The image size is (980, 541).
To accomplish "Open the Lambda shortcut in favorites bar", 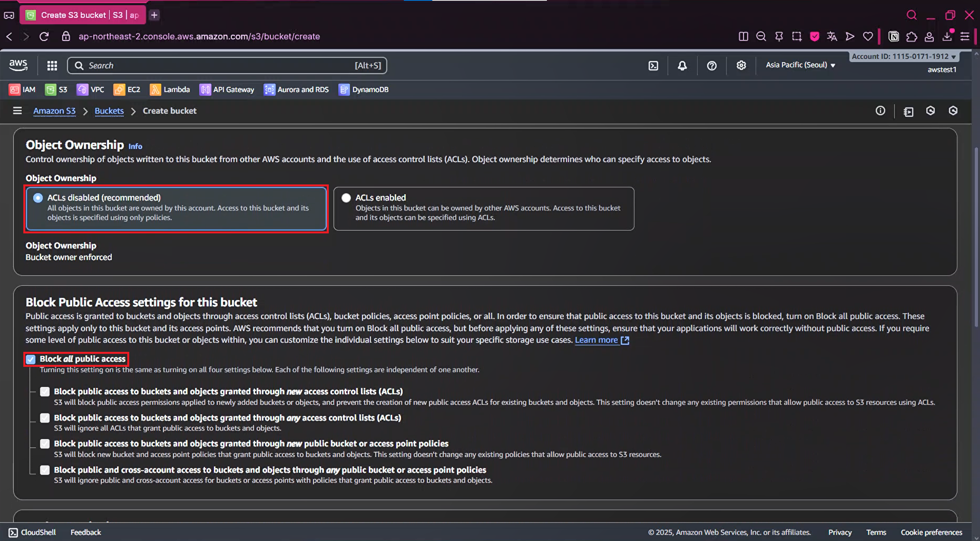I will (170, 90).
